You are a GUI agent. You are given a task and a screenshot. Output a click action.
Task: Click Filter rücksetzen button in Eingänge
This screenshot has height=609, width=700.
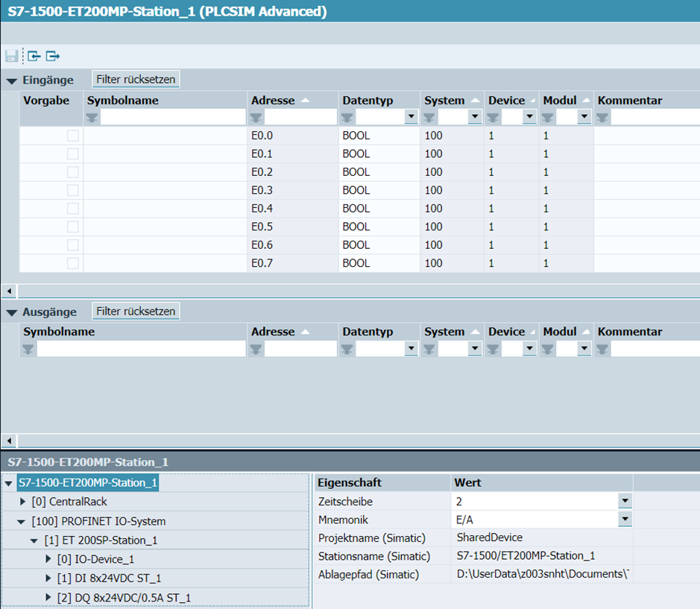click(x=136, y=80)
